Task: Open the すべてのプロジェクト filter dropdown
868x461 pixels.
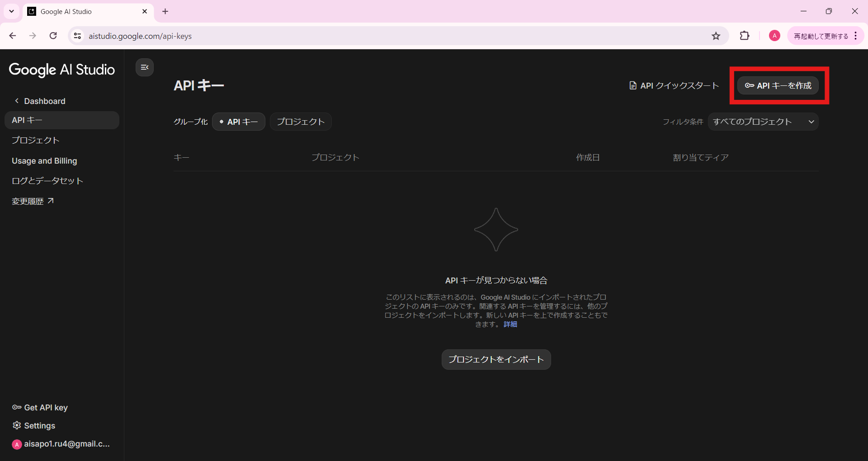Action: tap(763, 121)
